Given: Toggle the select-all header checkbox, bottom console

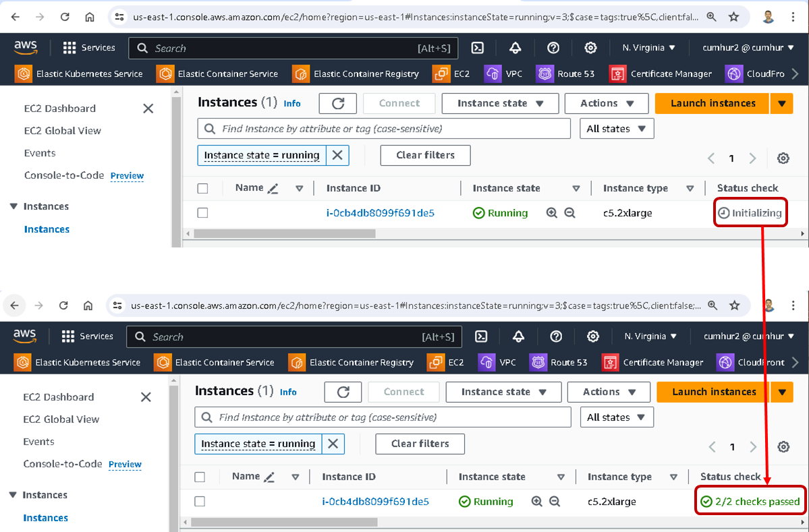Looking at the screenshot, I should click(200, 477).
